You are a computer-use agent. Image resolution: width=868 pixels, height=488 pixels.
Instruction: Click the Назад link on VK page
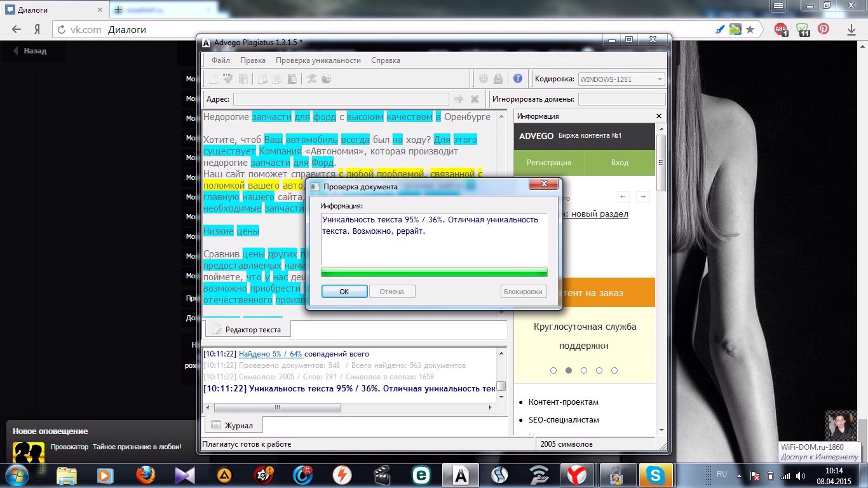(30, 51)
